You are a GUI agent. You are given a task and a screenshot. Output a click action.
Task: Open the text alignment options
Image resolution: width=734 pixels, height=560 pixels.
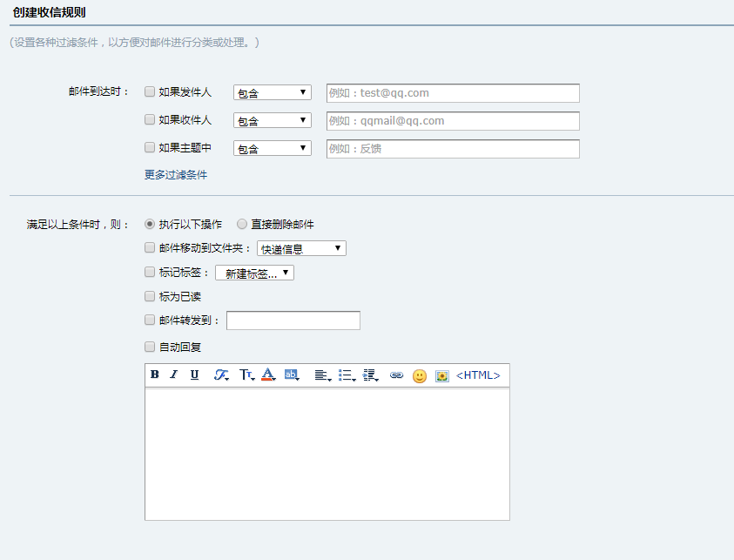pyautogui.click(x=322, y=375)
